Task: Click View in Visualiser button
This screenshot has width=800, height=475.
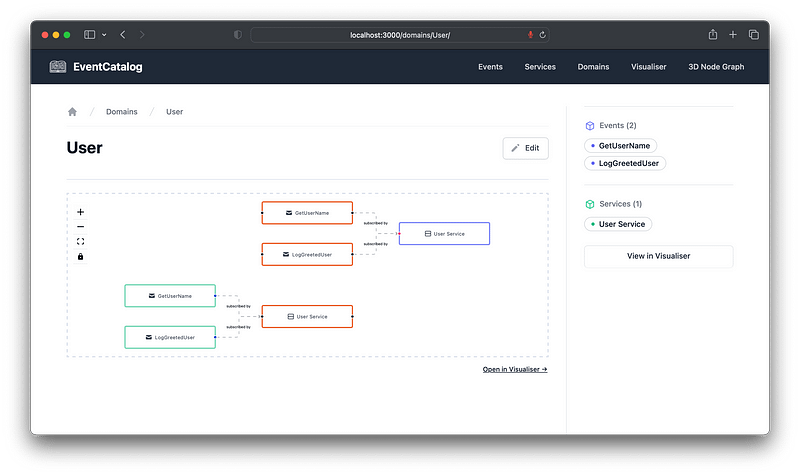Action: coord(659,256)
